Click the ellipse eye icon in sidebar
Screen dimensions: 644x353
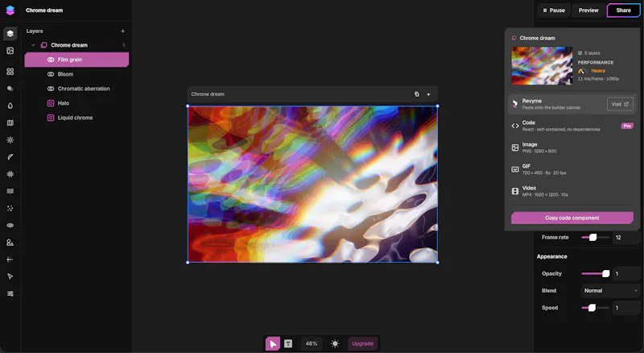tap(10, 226)
